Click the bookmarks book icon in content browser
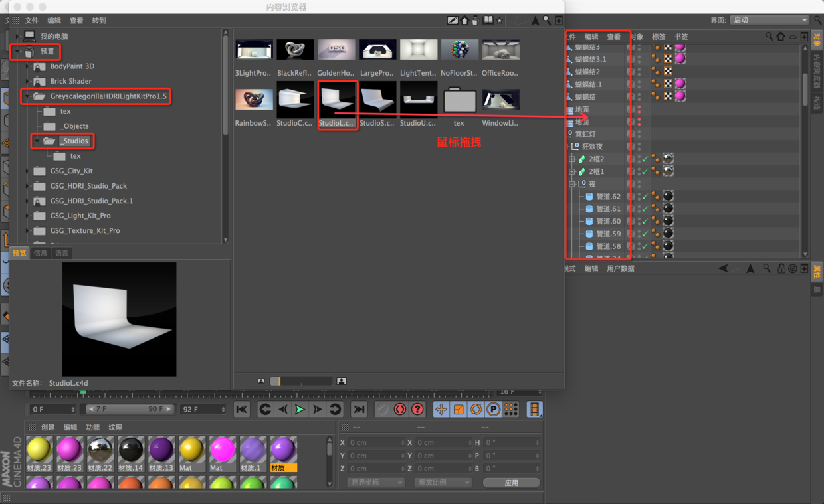The width and height of the screenshot is (824, 504). coord(488,21)
